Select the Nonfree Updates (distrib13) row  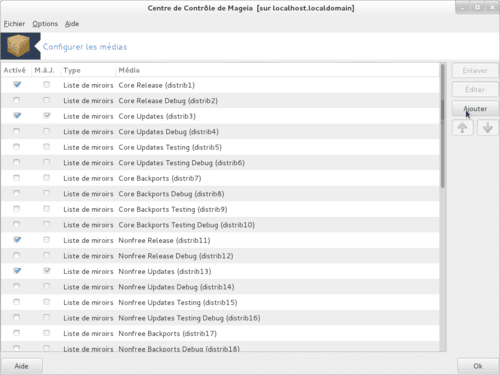(x=220, y=271)
